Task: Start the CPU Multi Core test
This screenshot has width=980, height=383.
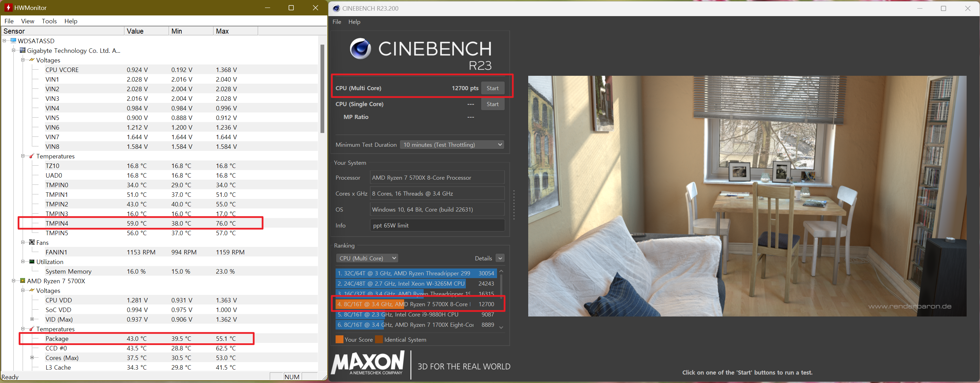Action: (492, 88)
